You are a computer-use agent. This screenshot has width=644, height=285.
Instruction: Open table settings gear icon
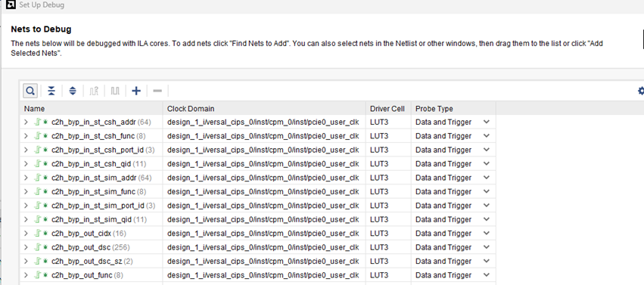coord(641,91)
